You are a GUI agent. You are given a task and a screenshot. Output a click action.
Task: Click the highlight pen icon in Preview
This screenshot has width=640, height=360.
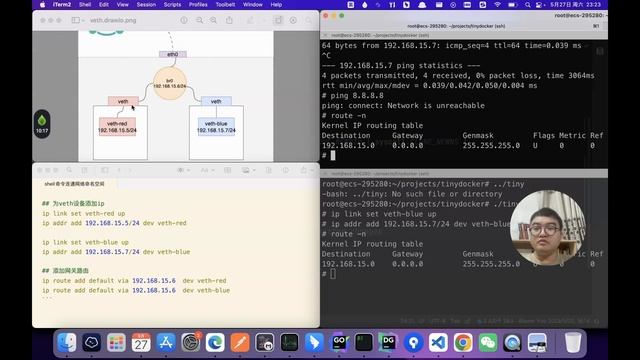click(x=250, y=20)
